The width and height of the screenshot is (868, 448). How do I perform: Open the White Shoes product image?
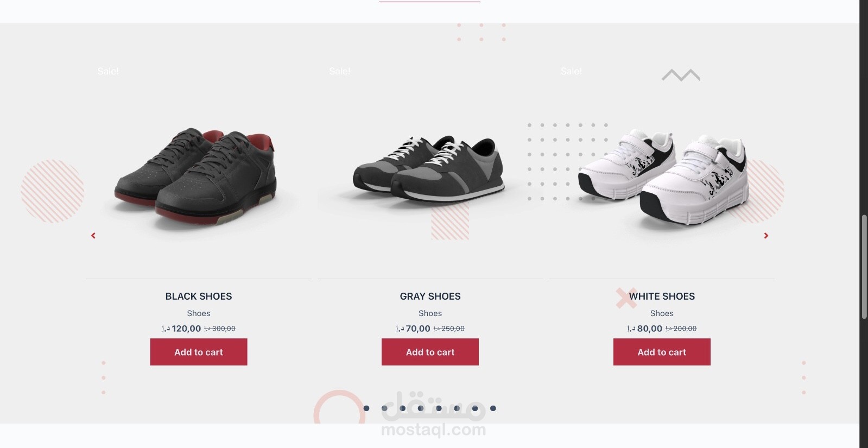662,176
